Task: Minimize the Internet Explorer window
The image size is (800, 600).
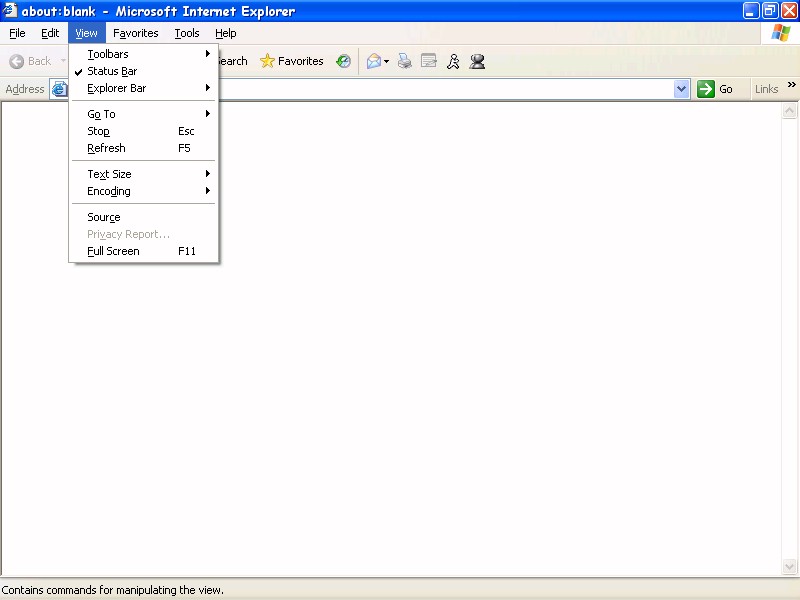Action: (x=750, y=11)
